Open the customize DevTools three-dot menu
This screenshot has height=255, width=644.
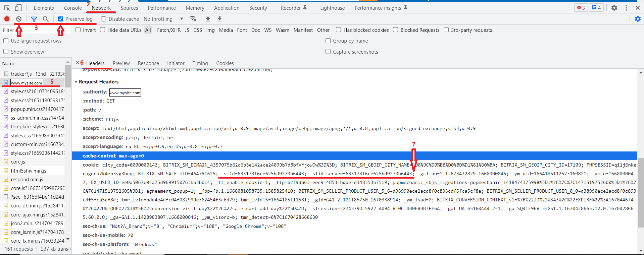coord(626,8)
